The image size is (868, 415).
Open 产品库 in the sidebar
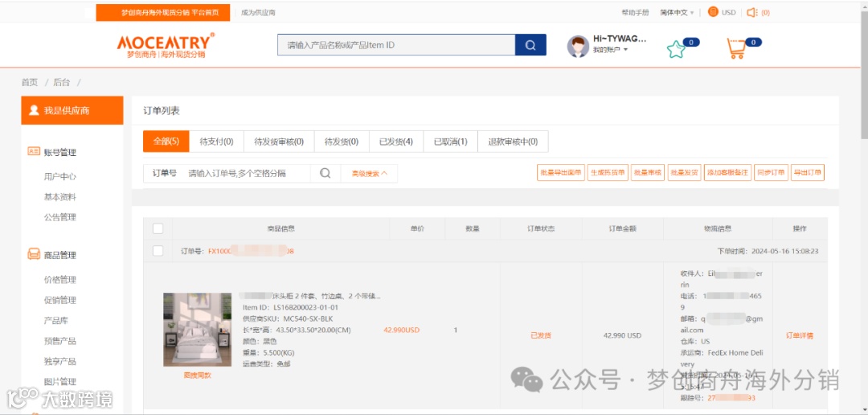tap(56, 320)
